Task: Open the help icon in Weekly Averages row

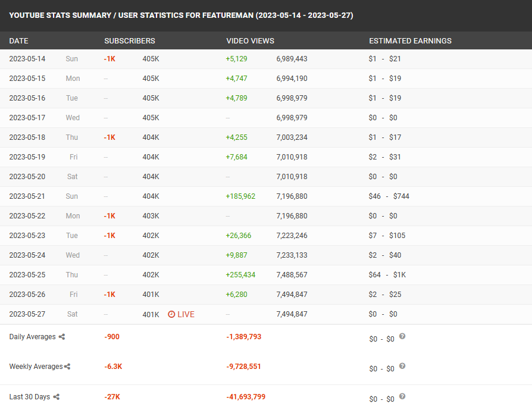Action: 402,366
